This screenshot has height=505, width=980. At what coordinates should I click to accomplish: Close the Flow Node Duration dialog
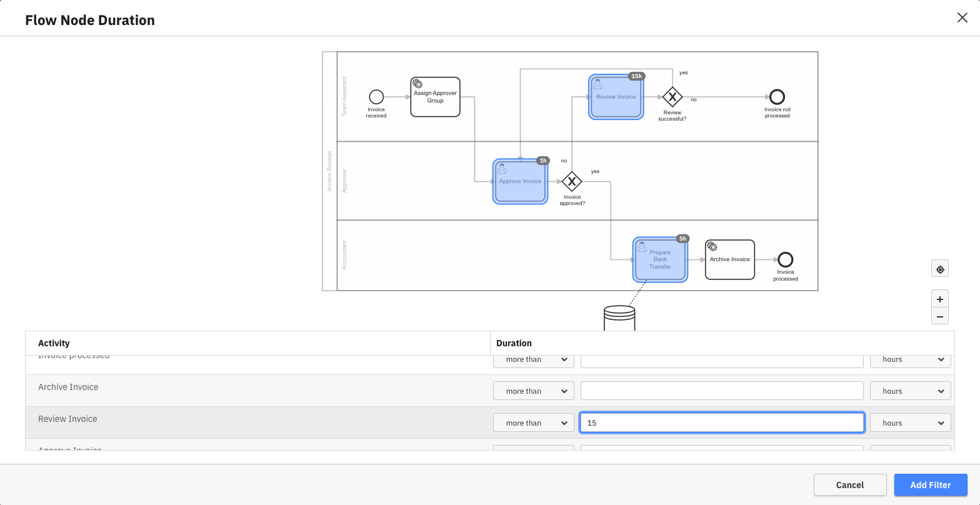(962, 17)
